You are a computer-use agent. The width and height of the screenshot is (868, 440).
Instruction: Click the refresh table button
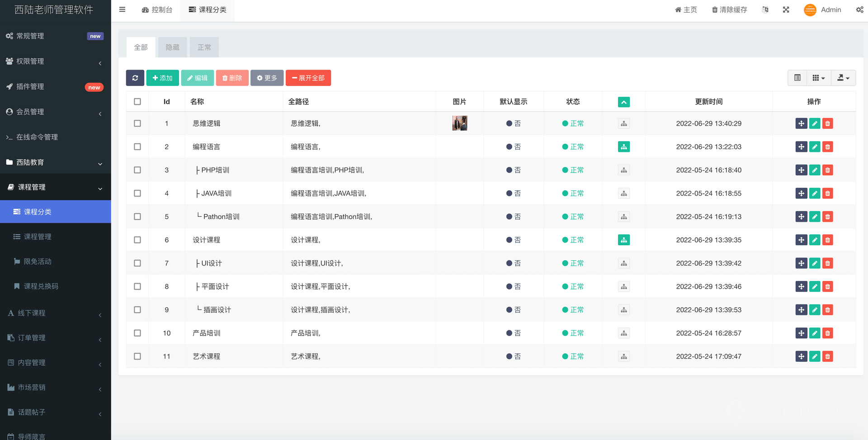[x=135, y=78]
